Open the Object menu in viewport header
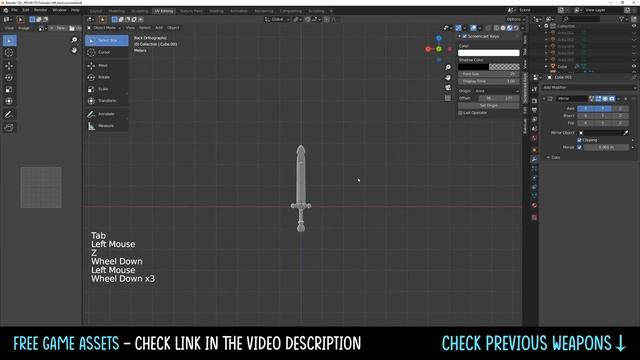640x360 pixels. point(173,28)
